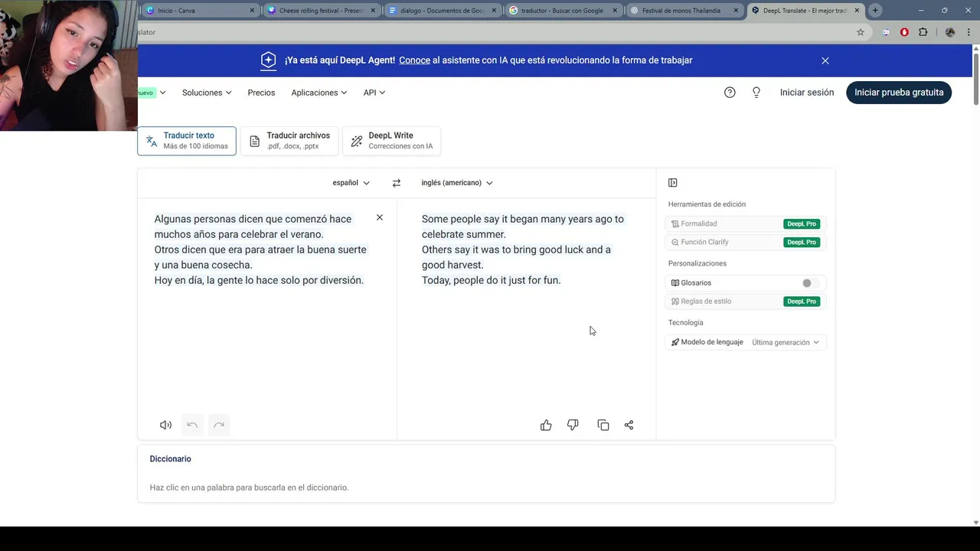
Task: Expand the Aplicaciones menu
Action: pyautogui.click(x=319, y=93)
